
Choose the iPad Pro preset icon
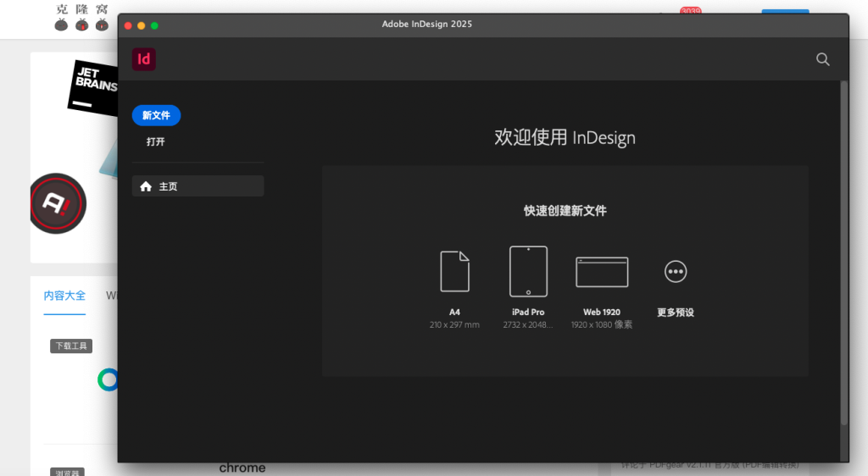coord(528,271)
